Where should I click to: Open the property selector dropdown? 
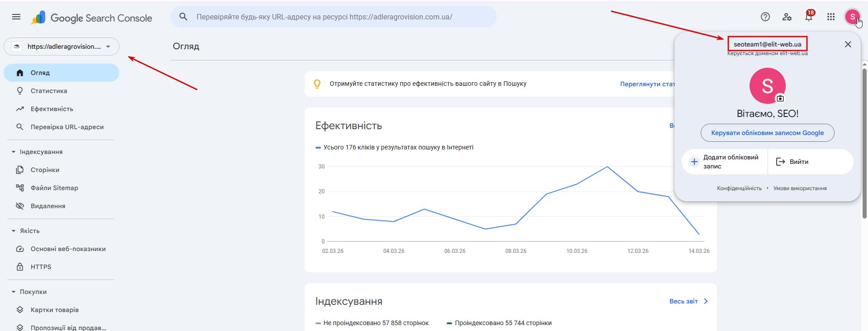click(x=61, y=47)
